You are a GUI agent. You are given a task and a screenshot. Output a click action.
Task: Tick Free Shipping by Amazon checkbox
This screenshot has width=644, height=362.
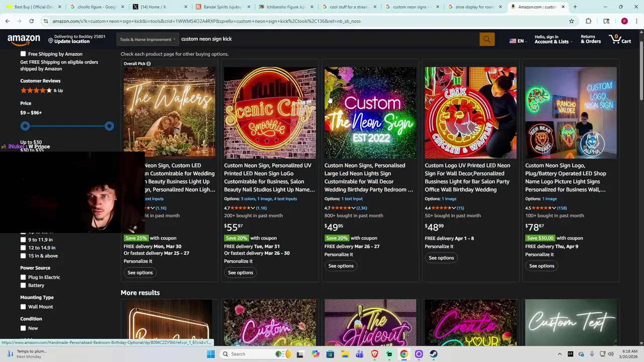23,54
